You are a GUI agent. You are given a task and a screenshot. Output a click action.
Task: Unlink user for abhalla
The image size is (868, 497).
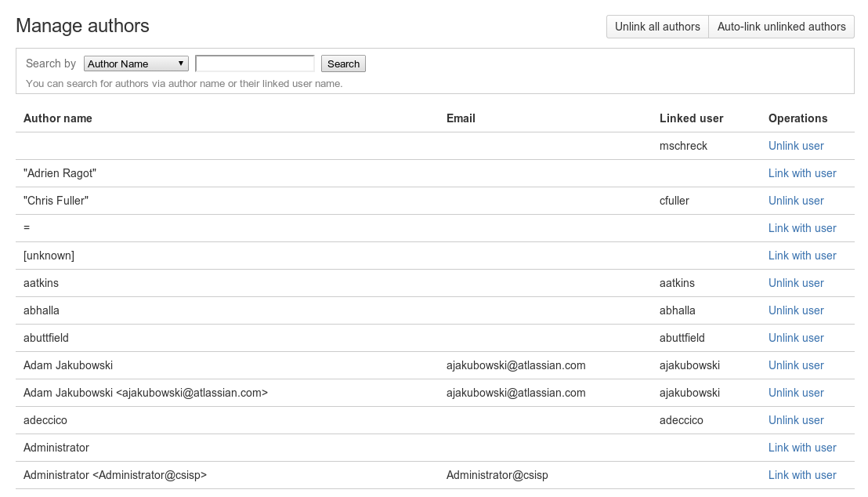796,310
